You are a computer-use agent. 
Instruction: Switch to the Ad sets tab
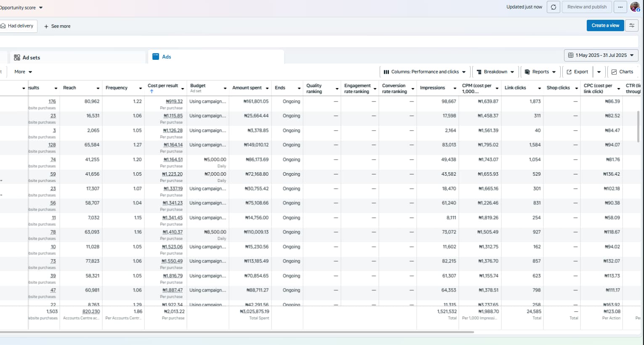27,58
